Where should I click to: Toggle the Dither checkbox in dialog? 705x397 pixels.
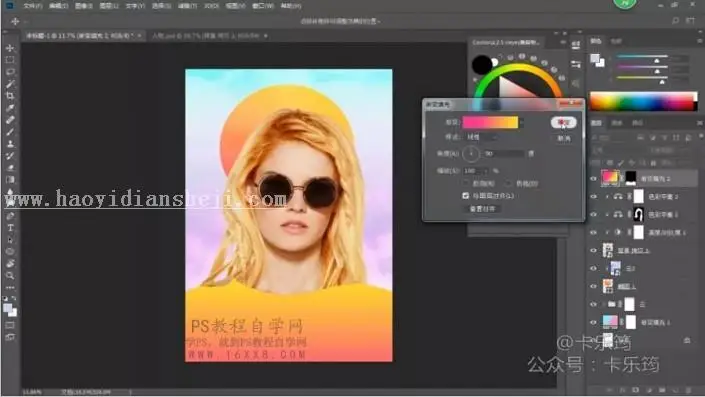(x=508, y=183)
